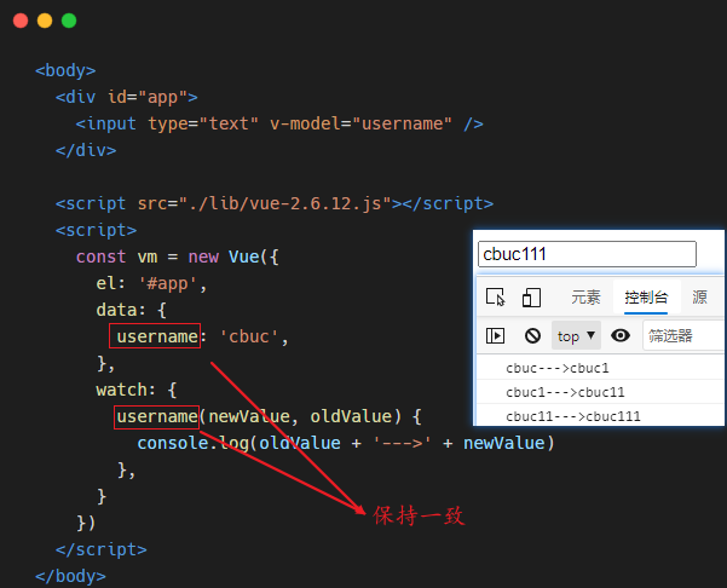Click the closing </div> tag
Viewport: 727px width, 588px height.
click(x=86, y=151)
